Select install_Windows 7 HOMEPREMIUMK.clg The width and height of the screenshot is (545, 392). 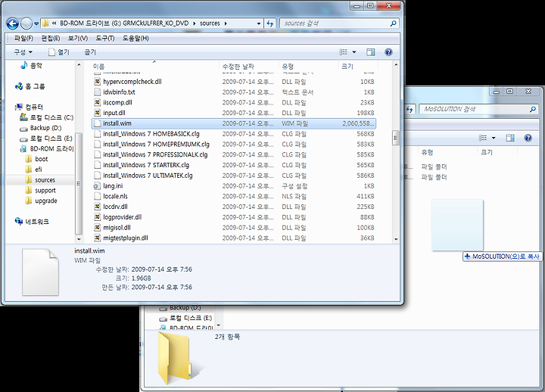click(x=234, y=145)
